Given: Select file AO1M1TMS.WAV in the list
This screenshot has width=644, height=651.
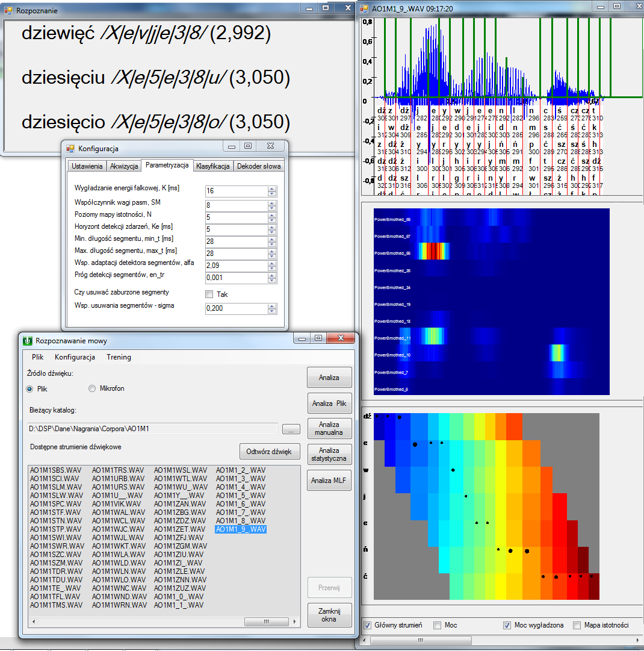Looking at the screenshot, I should point(57,605).
